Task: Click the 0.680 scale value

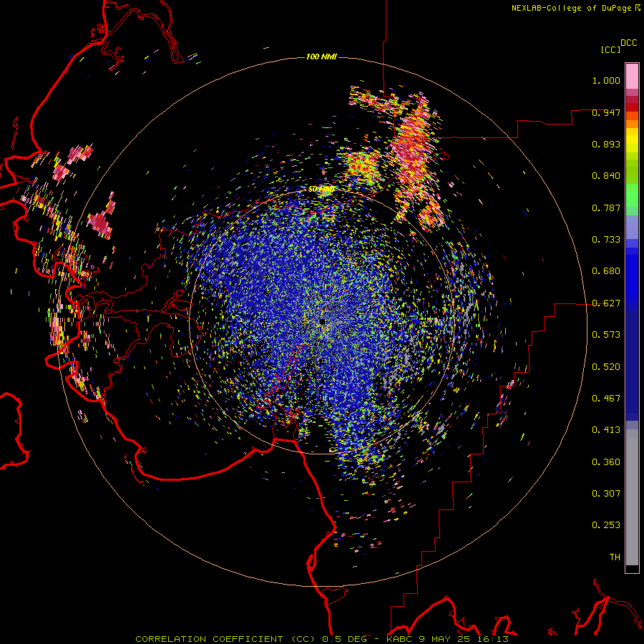Action: [x=606, y=271]
